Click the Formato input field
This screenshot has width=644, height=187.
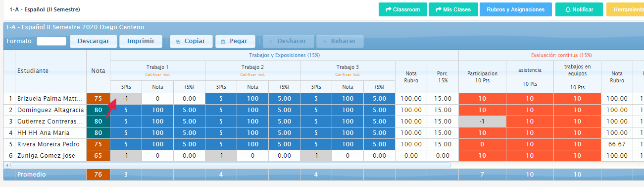click(51, 41)
